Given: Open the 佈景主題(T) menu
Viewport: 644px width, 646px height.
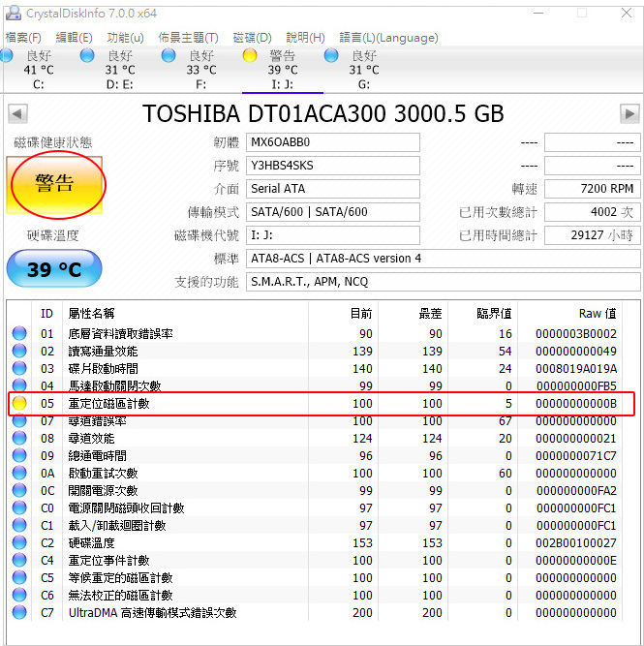Looking at the screenshot, I should pyautogui.click(x=188, y=38).
